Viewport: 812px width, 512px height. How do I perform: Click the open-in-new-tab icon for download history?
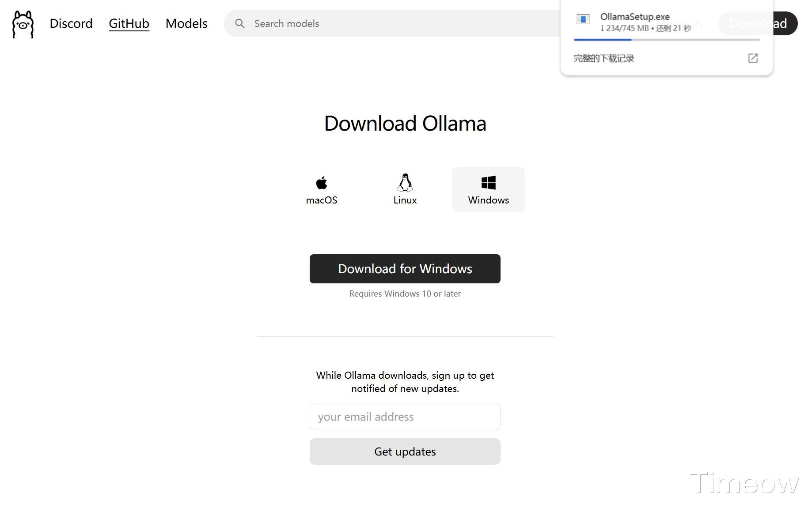(753, 58)
